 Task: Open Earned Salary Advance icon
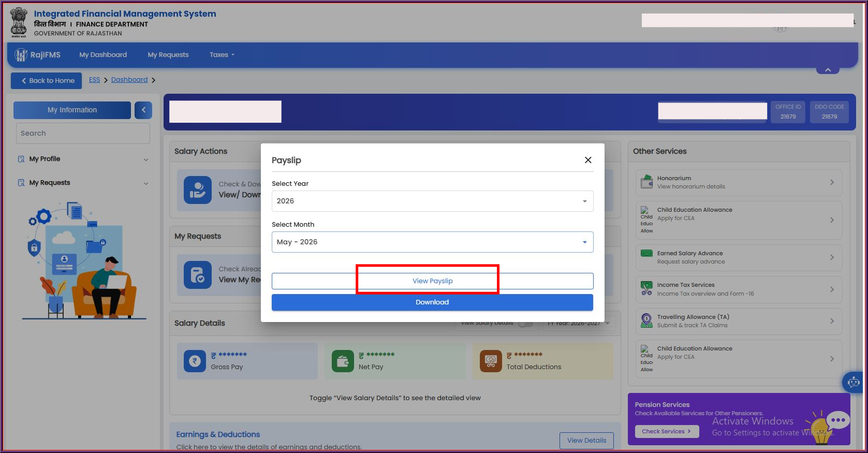[x=647, y=254]
